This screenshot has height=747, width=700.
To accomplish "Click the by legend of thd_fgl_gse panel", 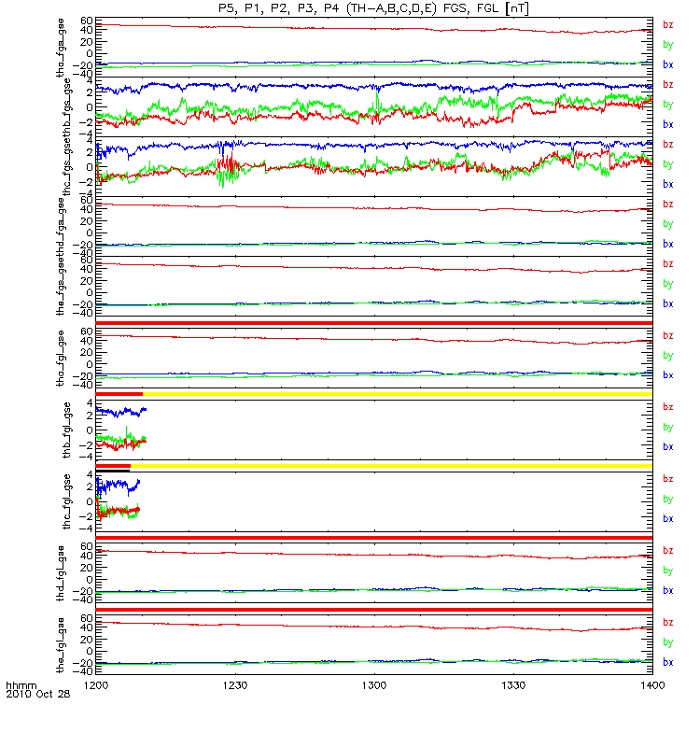I will click(668, 571).
